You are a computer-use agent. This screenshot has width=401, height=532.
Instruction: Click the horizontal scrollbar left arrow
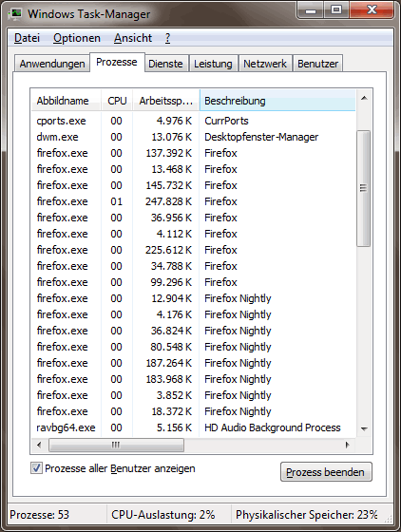(x=39, y=445)
